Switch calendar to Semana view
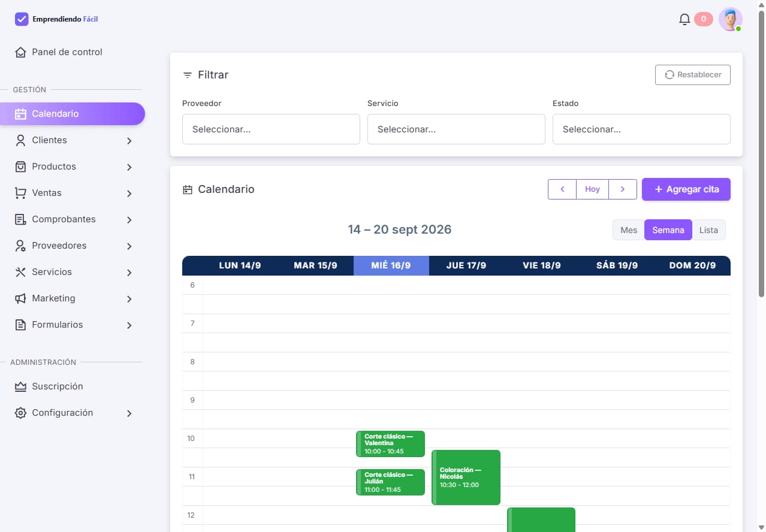This screenshot has height=532, width=766. pyautogui.click(x=668, y=230)
